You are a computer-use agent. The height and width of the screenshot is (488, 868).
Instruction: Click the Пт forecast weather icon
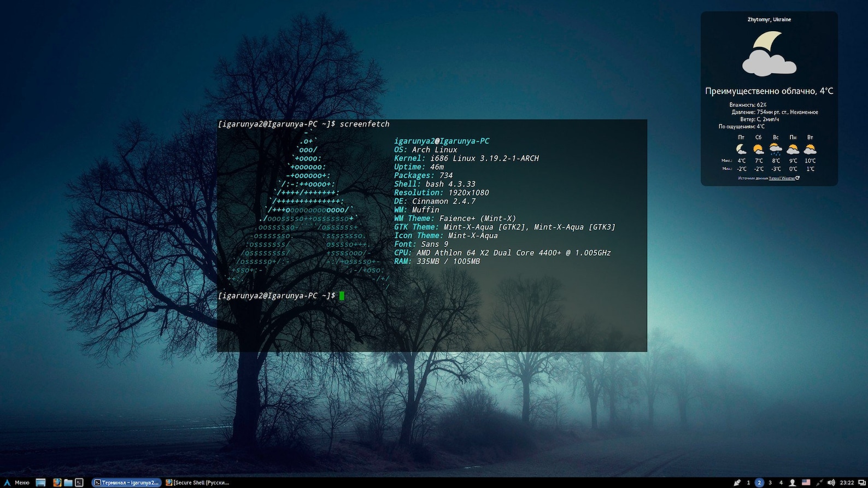[741, 149]
